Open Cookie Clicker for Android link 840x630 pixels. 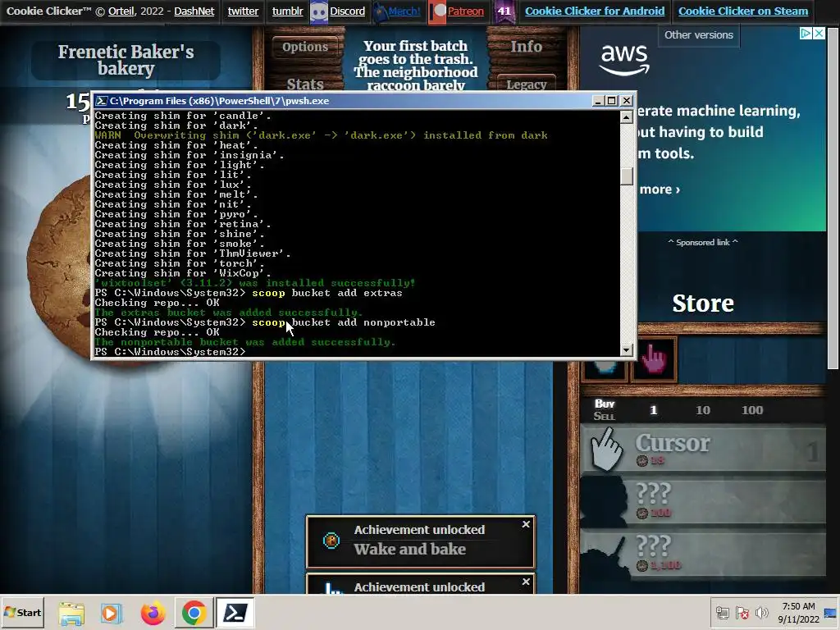pos(595,11)
